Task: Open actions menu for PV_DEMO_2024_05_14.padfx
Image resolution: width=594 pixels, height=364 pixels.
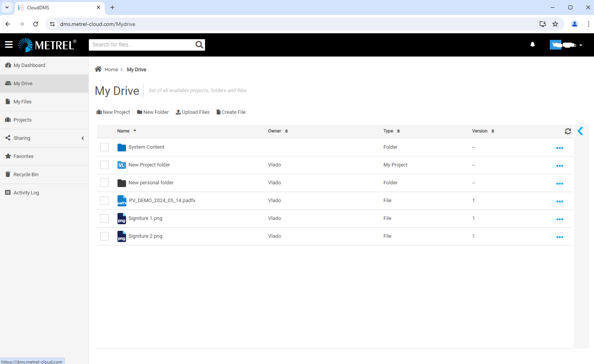Action: click(x=559, y=201)
